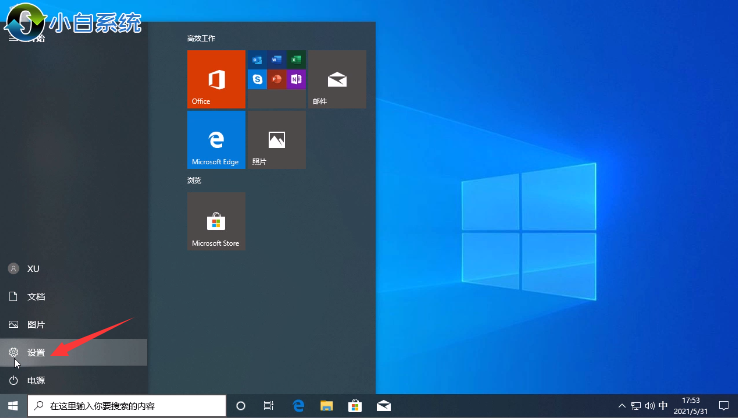Expand the system tray hidden icons arrow
The image size is (738, 418).
point(622,406)
